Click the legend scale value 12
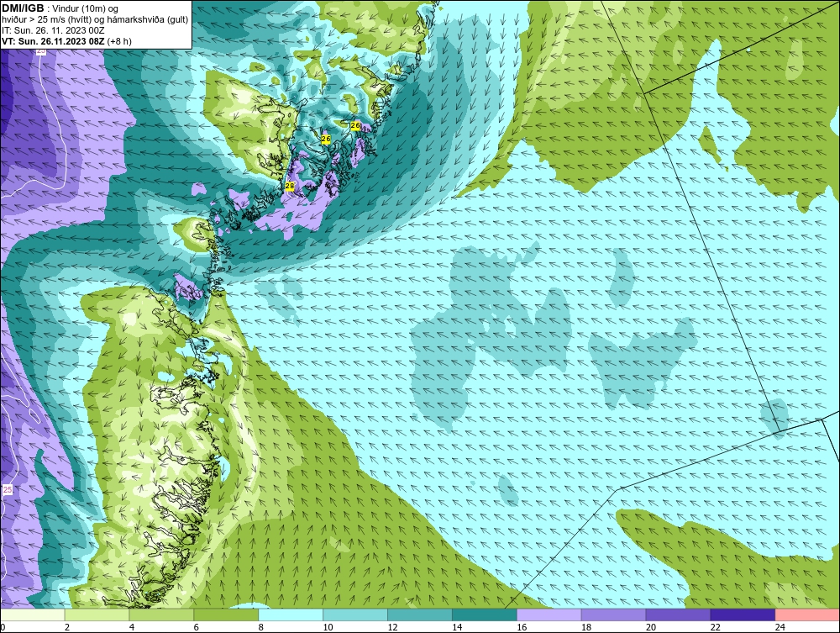The height and width of the screenshot is (633, 840). pyautogui.click(x=392, y=627)
